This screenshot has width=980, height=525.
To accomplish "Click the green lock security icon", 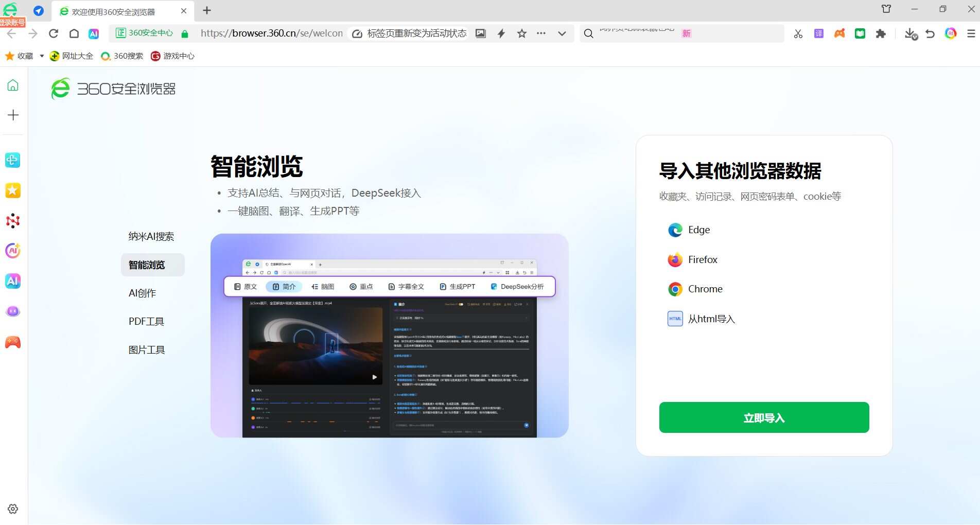I will pos(185,33).
